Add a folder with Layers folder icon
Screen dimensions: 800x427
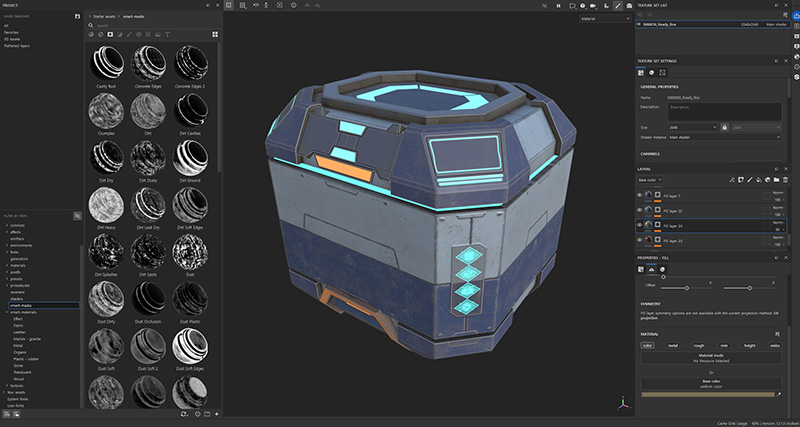click(776, 180)
